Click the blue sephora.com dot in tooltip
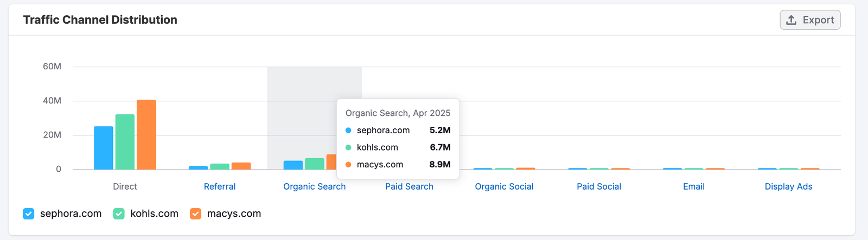The image size is (868, 240). click(x=348, y=131)
